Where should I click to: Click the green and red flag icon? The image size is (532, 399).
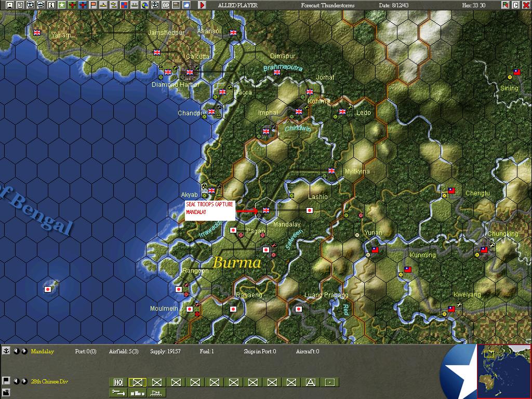tap(506, 5)
